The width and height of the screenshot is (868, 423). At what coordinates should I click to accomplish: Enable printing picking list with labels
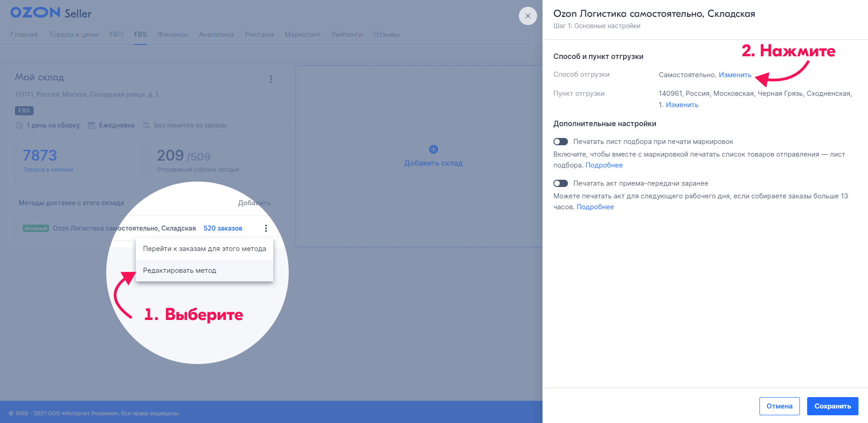click(x=561, y=142)
